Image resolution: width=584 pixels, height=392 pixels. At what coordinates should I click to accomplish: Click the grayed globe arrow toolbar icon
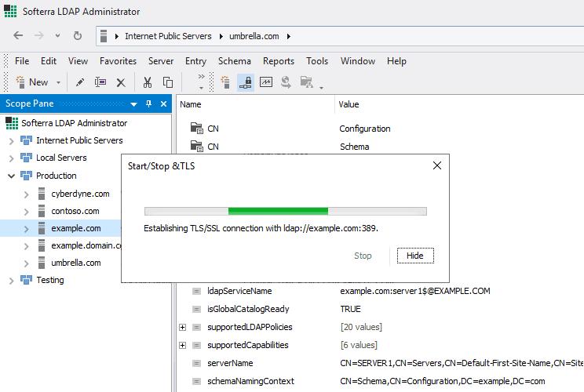click(x=286, y=82)
